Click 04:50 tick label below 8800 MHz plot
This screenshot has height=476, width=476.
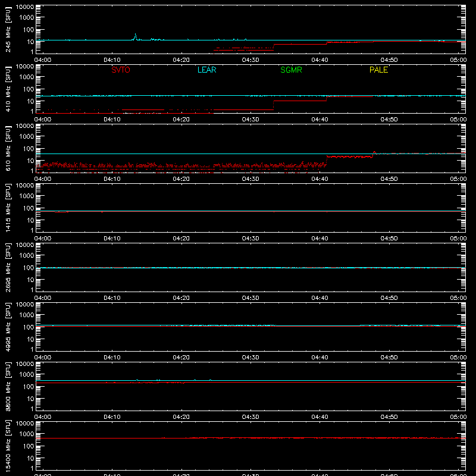click(389, 417)
